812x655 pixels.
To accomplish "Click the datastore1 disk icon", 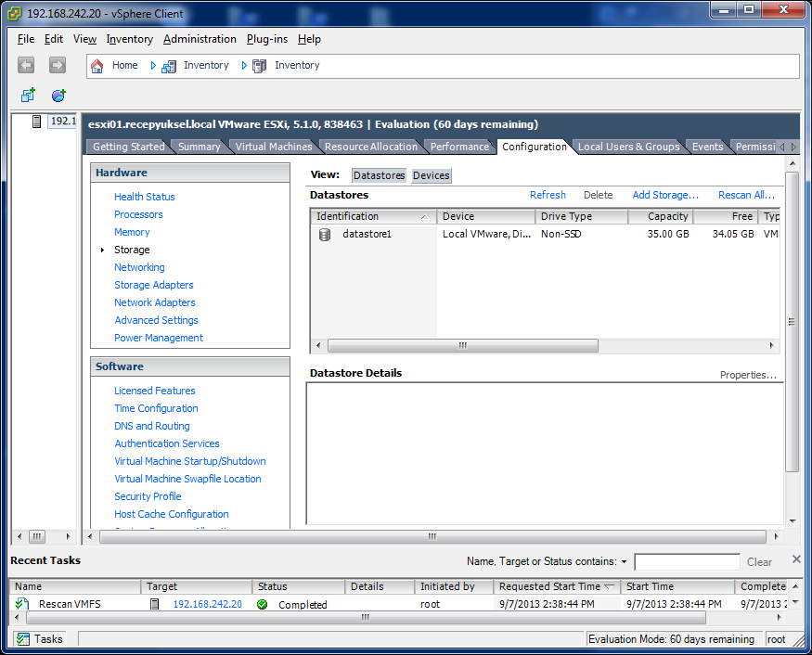I will tap(325, 235).
